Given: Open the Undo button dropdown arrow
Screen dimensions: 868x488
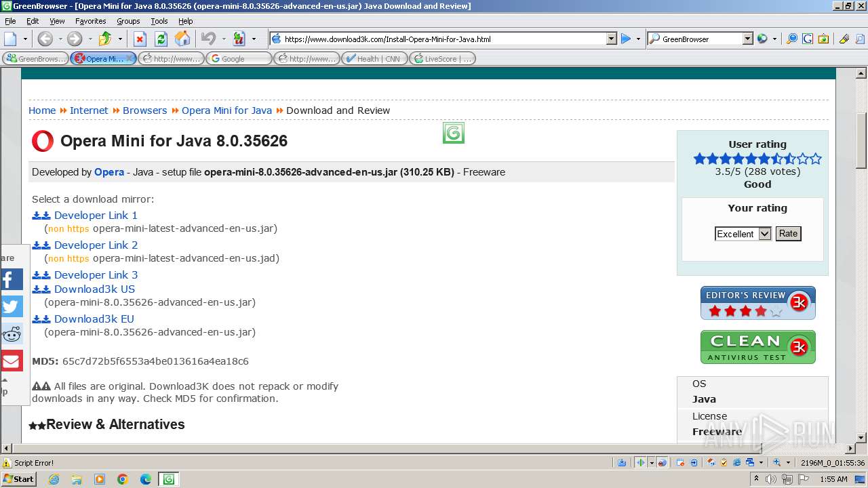Looking at the screenshot, I should [x=223, y=39].
